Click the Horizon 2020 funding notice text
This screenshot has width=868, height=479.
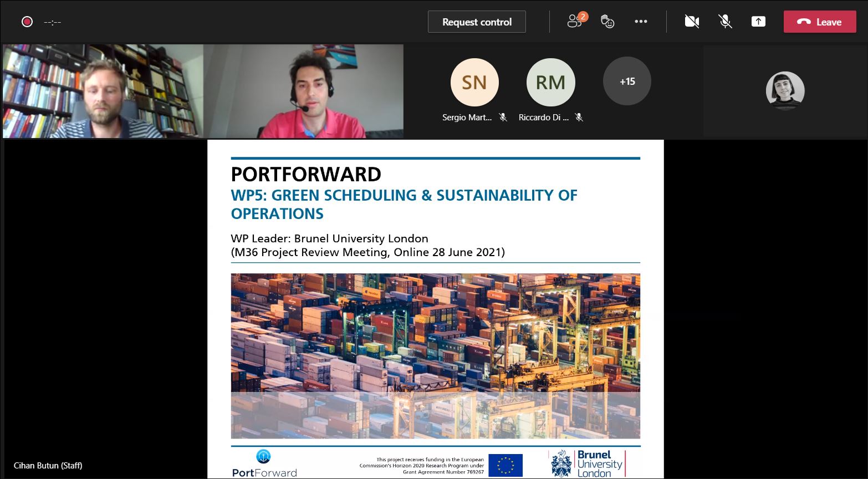pyautogui.click(x=422, y=466)
